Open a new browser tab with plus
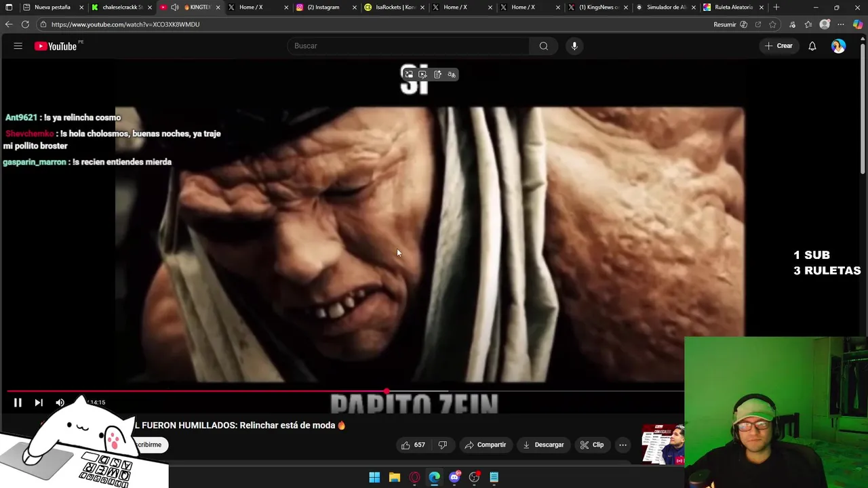Screen dimensions: 868x488 776,7
